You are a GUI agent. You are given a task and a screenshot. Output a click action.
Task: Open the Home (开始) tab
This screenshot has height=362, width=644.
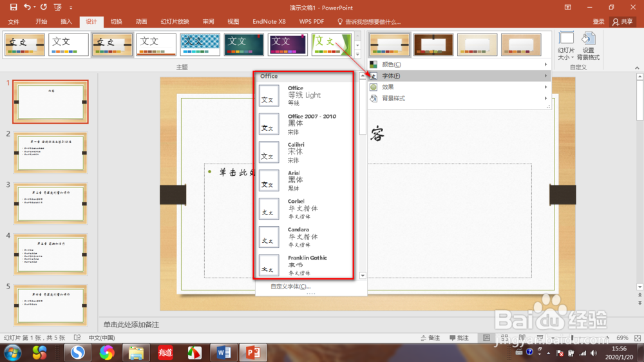tap(41, 22)
